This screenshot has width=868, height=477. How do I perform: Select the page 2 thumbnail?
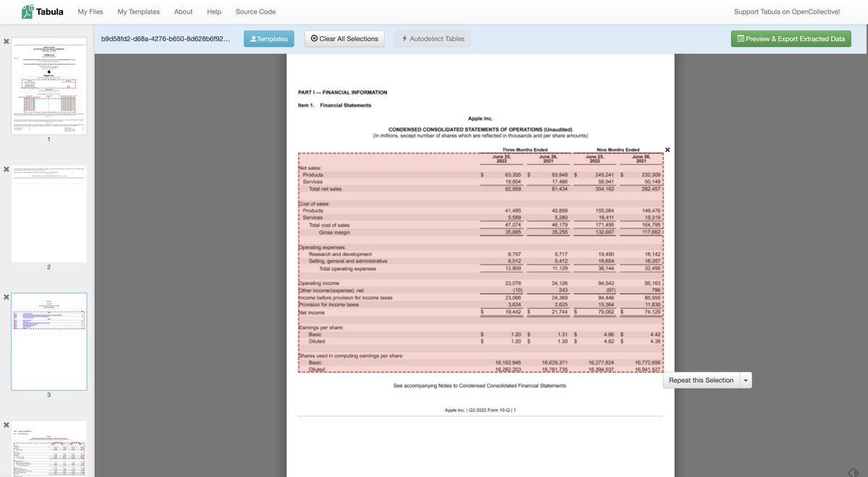(x=48, y=214)
